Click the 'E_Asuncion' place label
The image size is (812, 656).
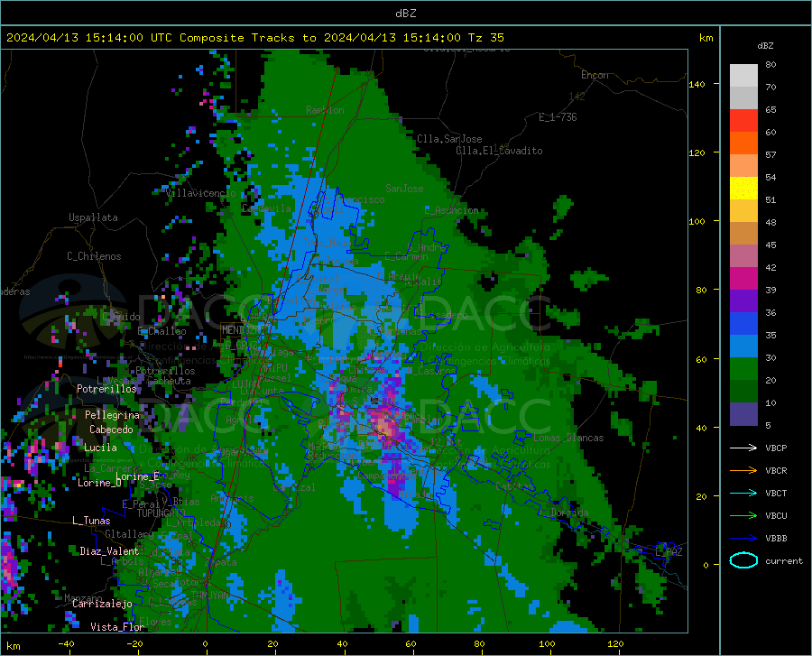(452, 210)
